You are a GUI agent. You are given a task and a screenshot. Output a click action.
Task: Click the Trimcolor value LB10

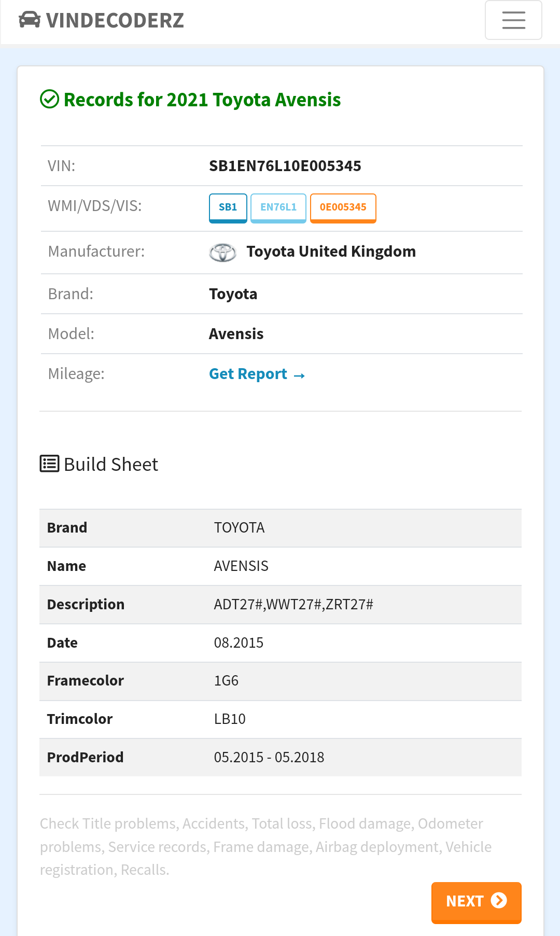pyautogui.click(x=230, y=719)
